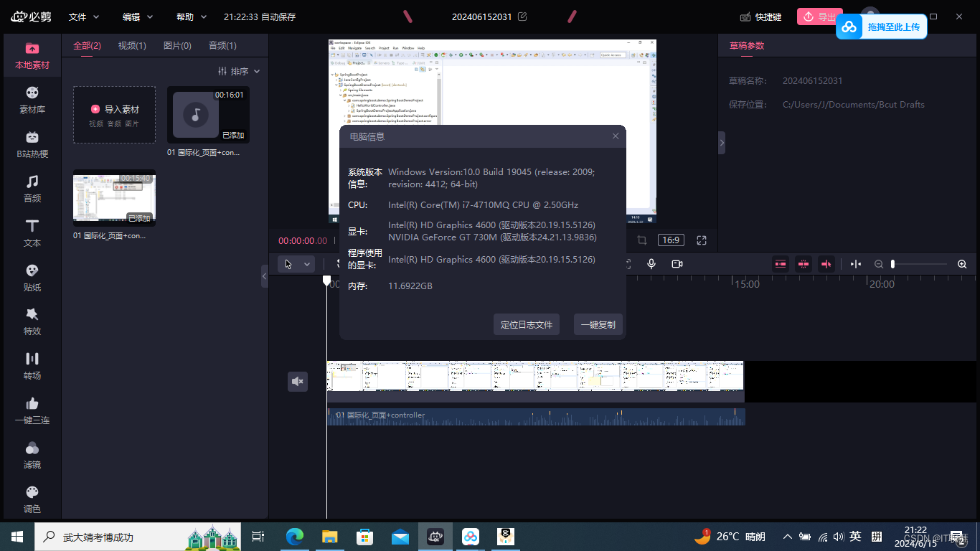Open the 16:9 aspect ratio selector
The width and height of the screenshot is (980, 551).
671,240
